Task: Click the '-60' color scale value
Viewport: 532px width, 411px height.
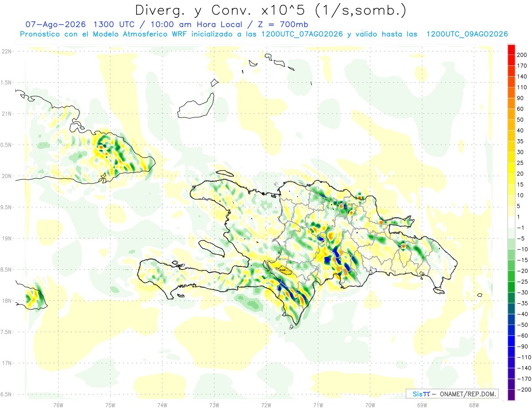Action: [x=522, y=336]
